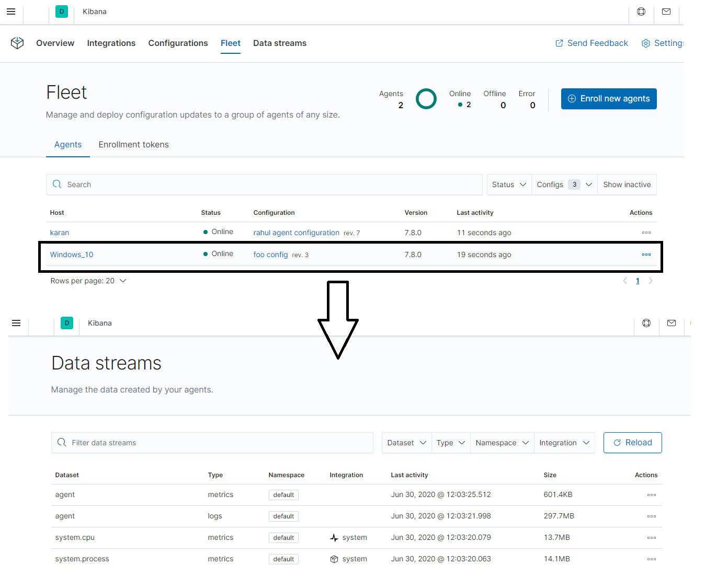Open the hamburger menu in top Kibana header
Viewport: 728px width, 577px height.
point(11,11)
